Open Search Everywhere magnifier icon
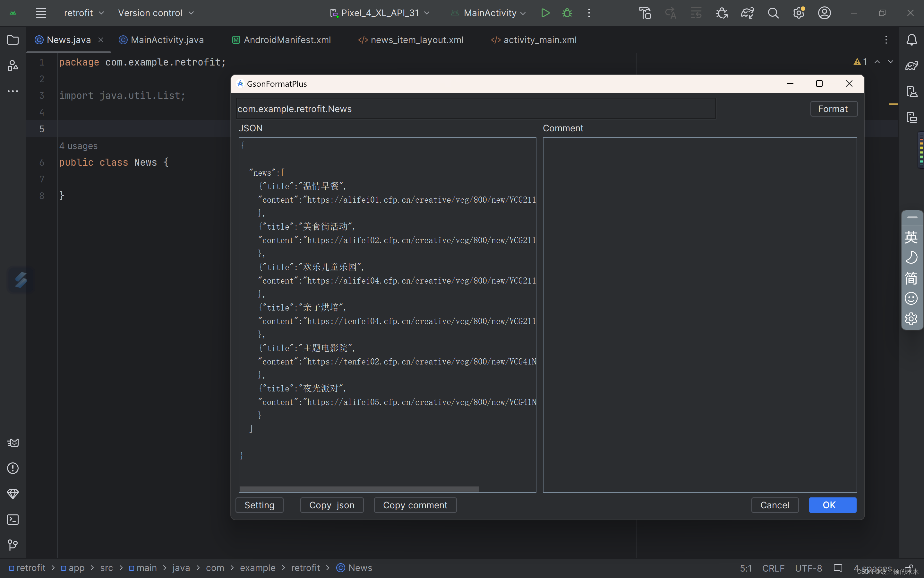The image size is (924, 578). [773, 13]
